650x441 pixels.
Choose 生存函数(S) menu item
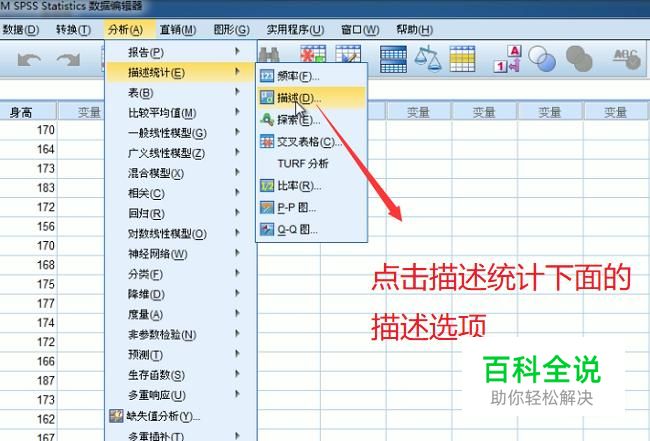click(181, 375)
